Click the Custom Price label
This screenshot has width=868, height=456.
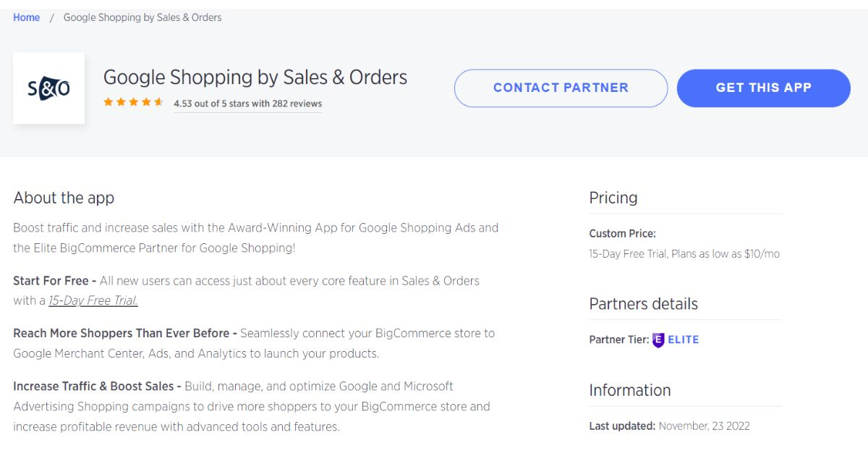(623, 234)
